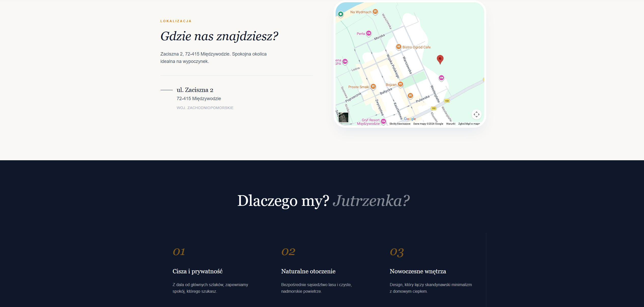Open the Proste Smaki restaurant pin

[x=373, y=87]
